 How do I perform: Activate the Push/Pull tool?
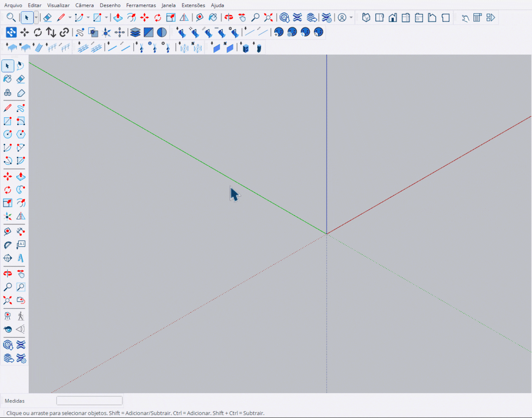click(21, 176)
